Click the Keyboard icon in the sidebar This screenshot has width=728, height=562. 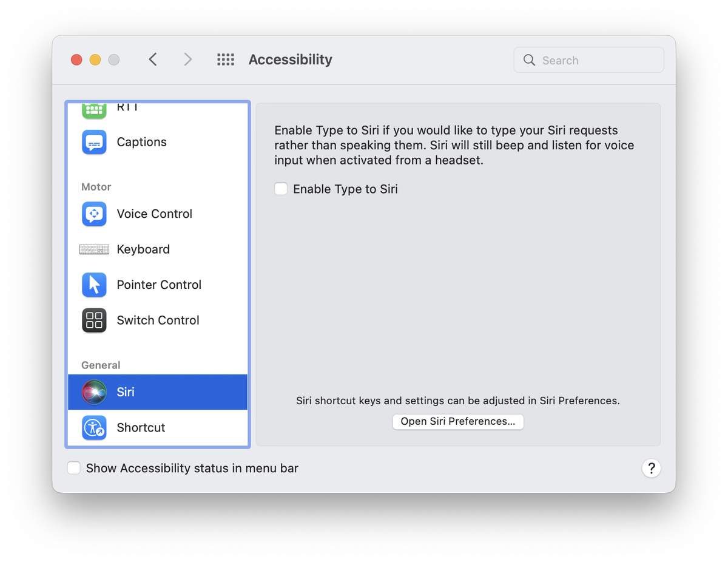click(x=94, y=249)
